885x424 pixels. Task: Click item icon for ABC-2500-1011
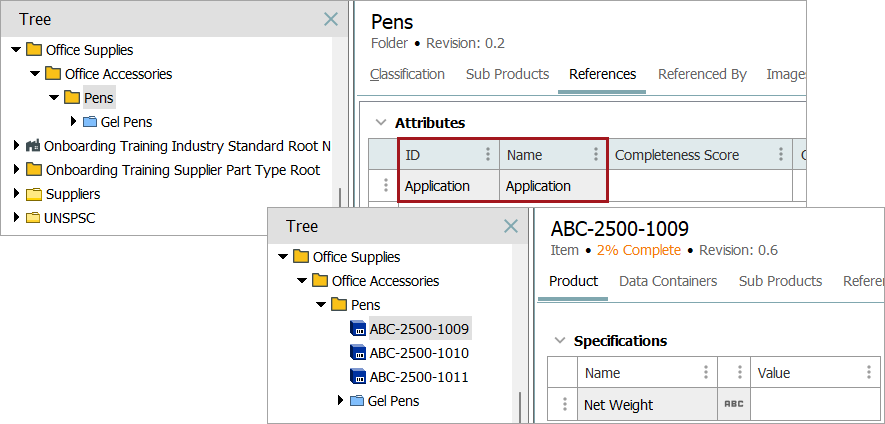point(358,377)
